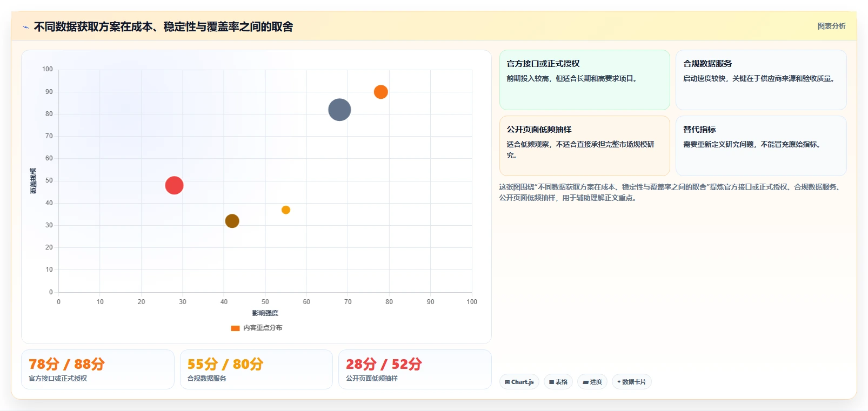868x411 pixels.
Task: Click the 图表分析 label in header
Action: (x=831, y=26)
